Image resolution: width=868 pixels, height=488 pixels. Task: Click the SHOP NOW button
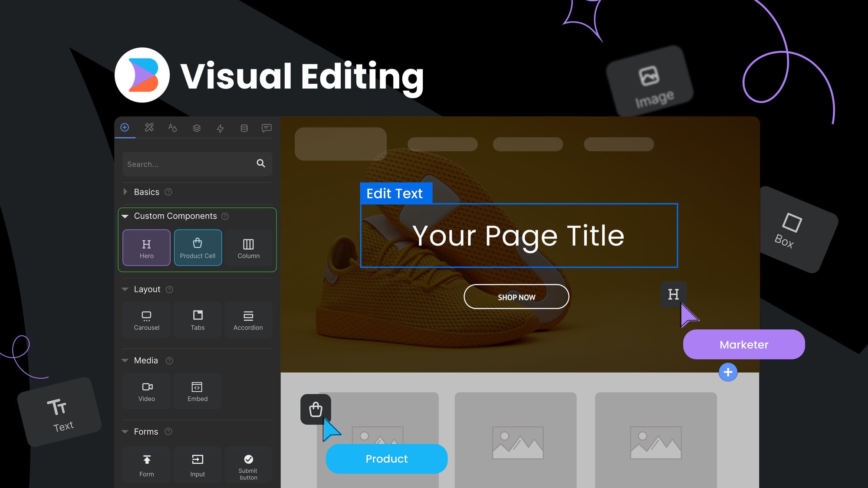[x=516, y=297]
